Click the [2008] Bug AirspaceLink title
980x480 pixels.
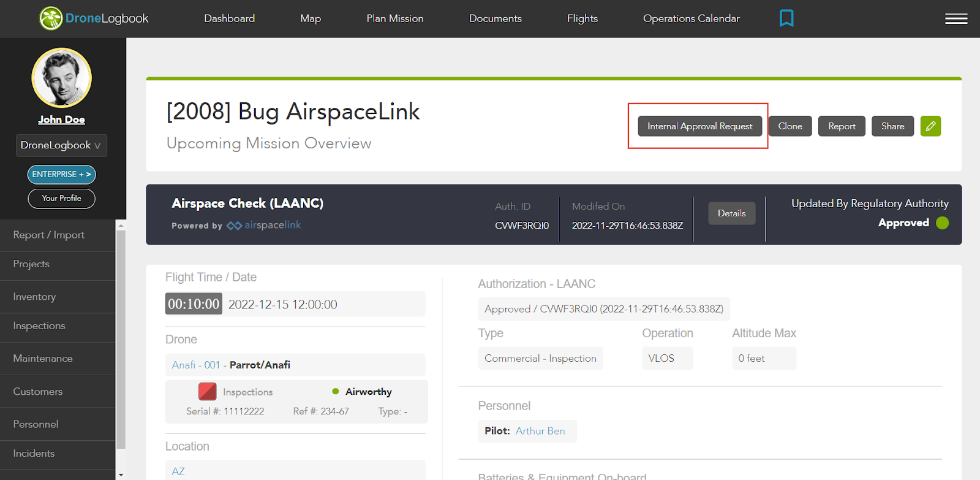click(293, 112)
